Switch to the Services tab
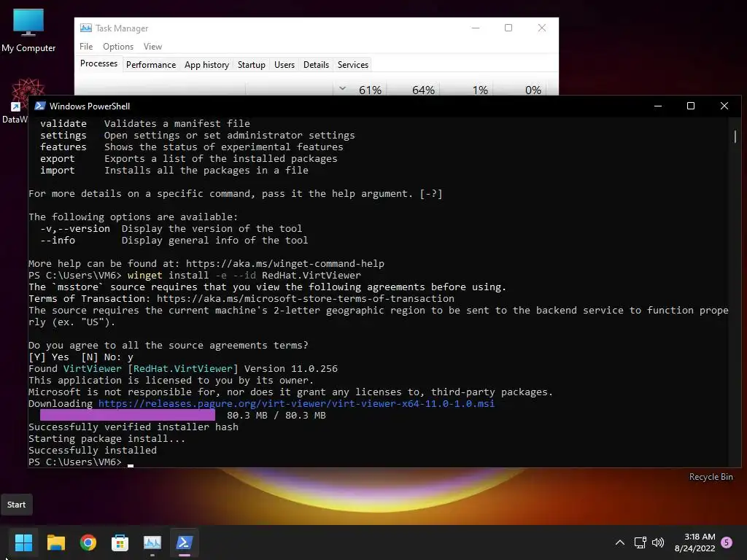Screen dimensions: 747x560 [353, 65]
